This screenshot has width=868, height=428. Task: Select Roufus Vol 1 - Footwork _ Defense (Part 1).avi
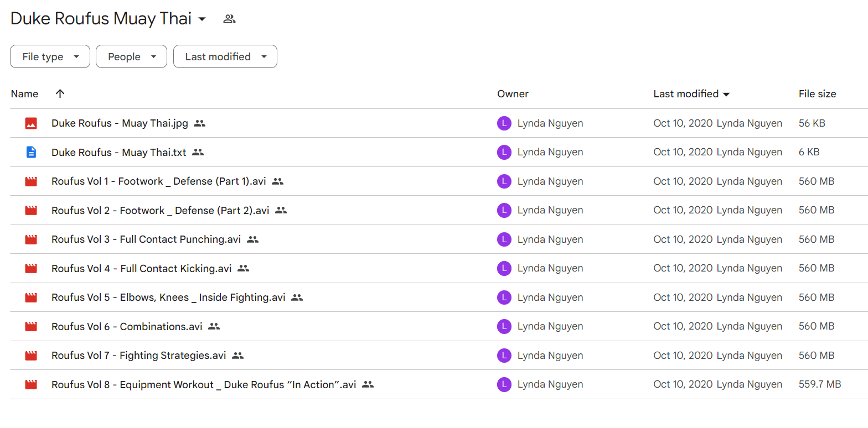point(159,181)
